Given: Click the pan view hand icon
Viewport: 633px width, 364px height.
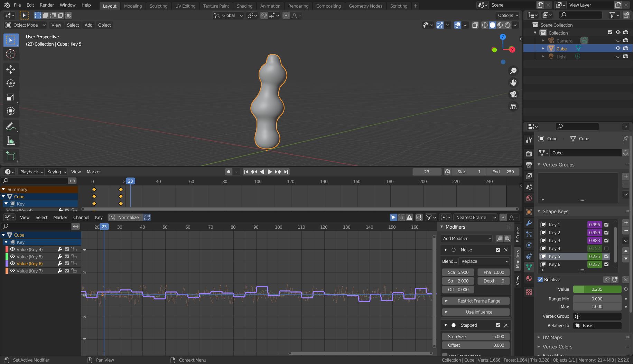Looking at the screenshot, I should tap(513, 83).
